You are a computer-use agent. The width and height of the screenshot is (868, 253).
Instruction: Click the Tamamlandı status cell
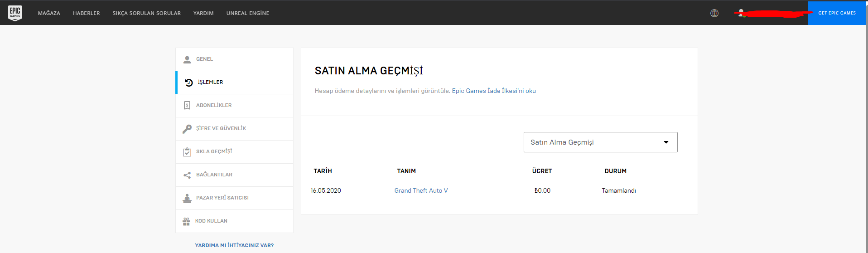tap(619, 191)
